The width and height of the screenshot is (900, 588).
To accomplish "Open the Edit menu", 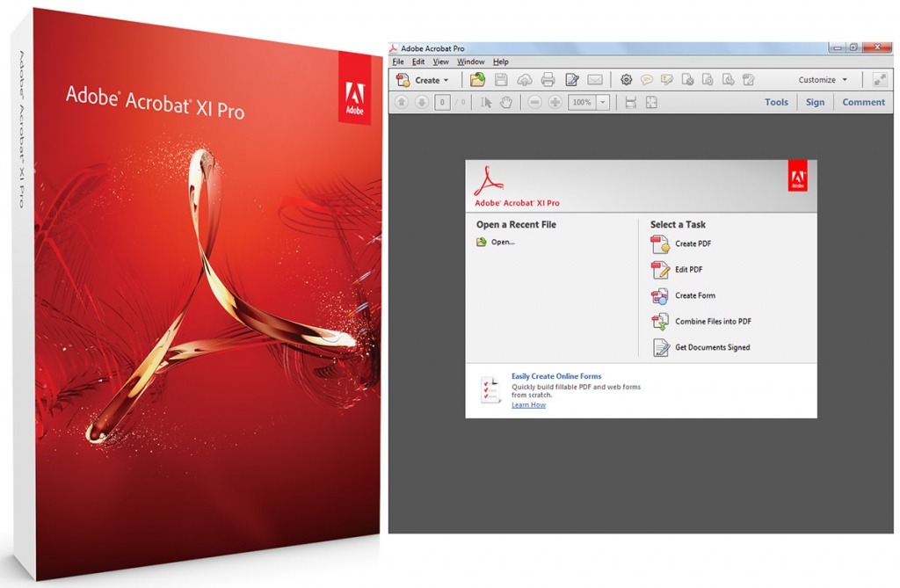I will click(x=418, y=62).
